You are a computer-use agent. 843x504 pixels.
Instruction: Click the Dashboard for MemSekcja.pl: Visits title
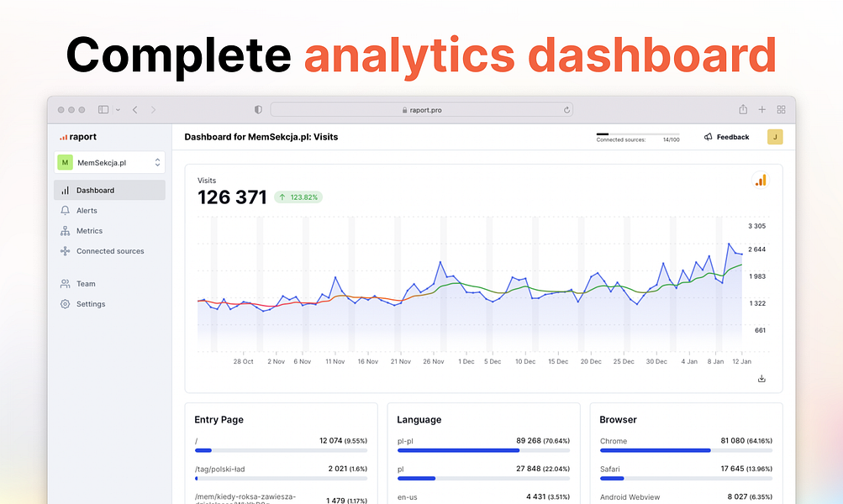tap(261, 137)
